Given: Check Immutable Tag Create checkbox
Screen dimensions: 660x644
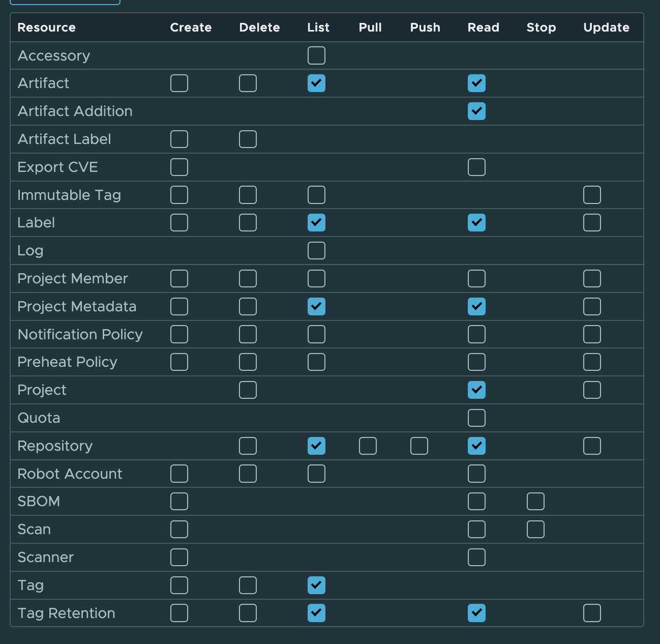Looking at the screenshot, I should coord(179,195).
